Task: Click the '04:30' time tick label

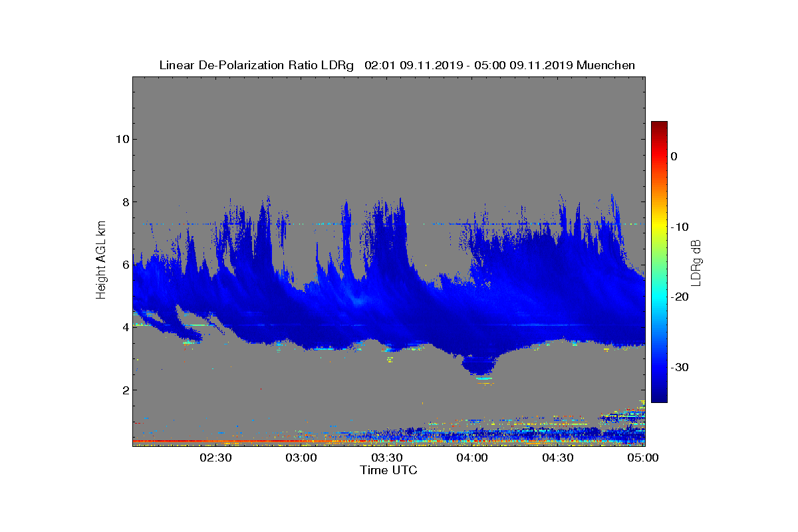Action: click(x=559, y=458)
